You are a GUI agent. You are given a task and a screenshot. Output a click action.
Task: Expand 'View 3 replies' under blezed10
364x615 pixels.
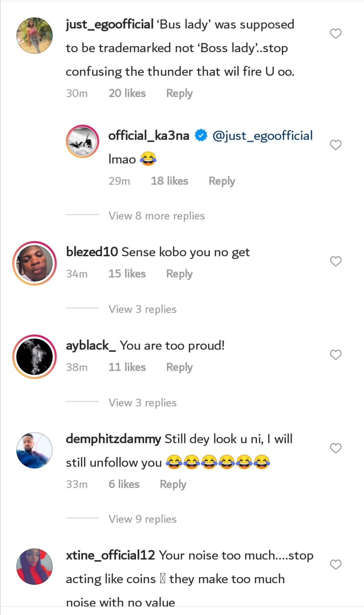tap(142, 309)
